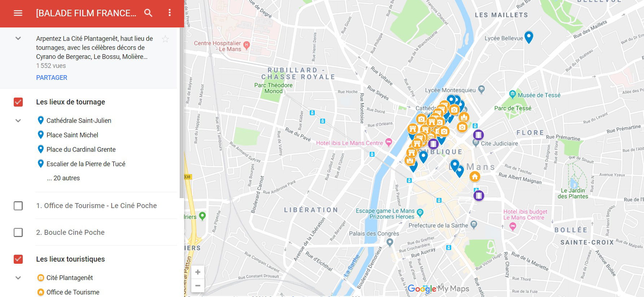Image resolution: width=644 pixels, height=297 pixels.
Task: Select the orange house marker on map
Action: click(x=475, y=177)
